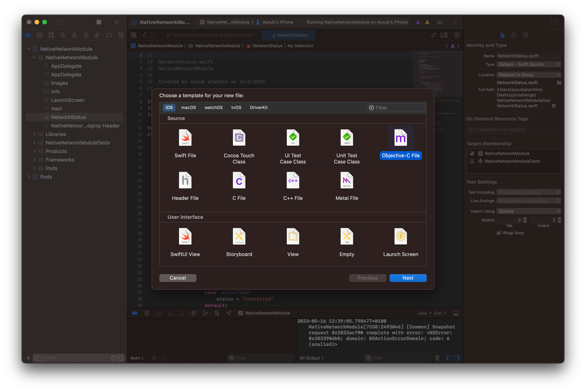The height and width of the screenshot is (392, 586).
Task: Choose the Unit Test Case Class template
Action: pyautogui.click(x=347, y=146)
